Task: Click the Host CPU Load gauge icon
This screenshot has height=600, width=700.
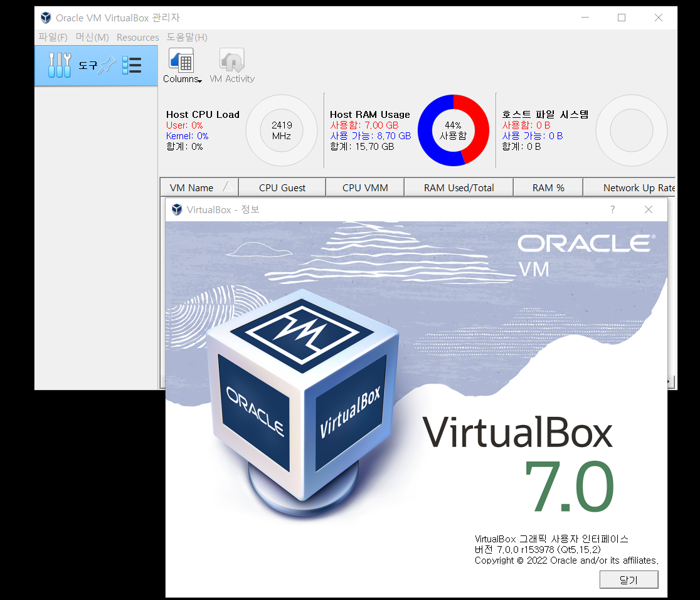Action: pos(281,130)
